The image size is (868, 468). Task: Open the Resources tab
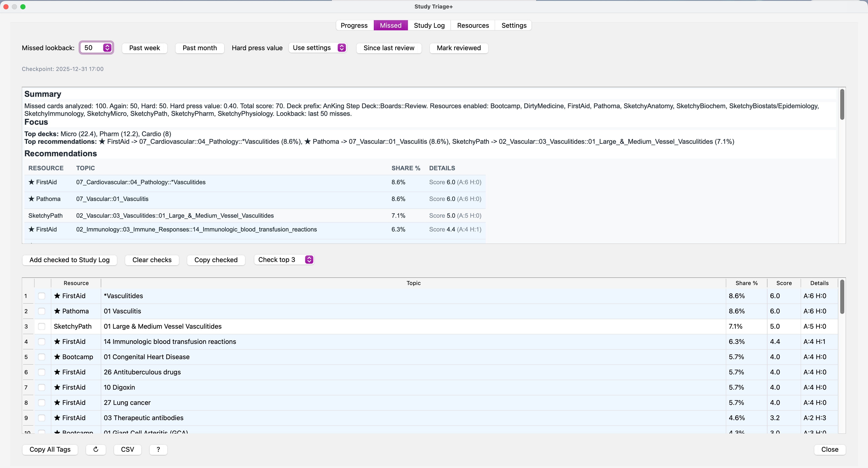click(473, 26)
